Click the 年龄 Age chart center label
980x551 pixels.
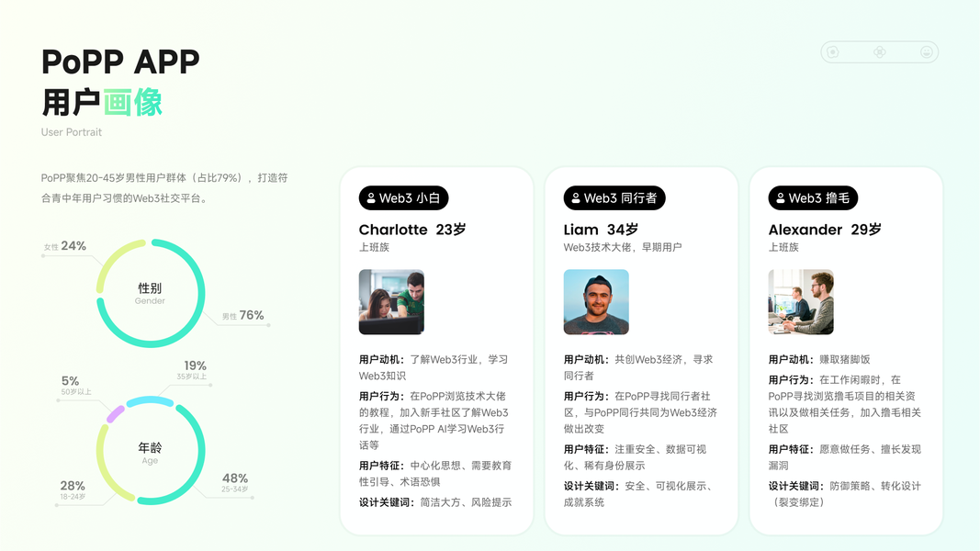[x=150, y=453]
